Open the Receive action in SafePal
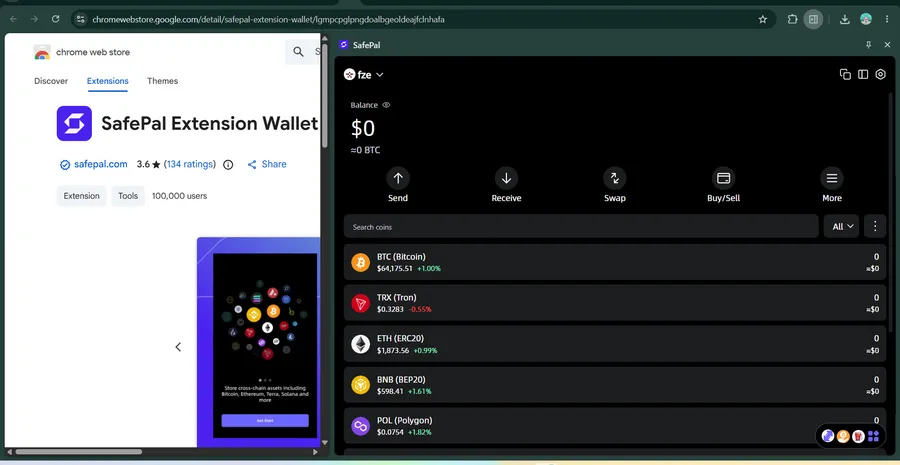Image resolution: width=900 pixels, height=465 pixels. pyautogui.click(x=506, y=185)
